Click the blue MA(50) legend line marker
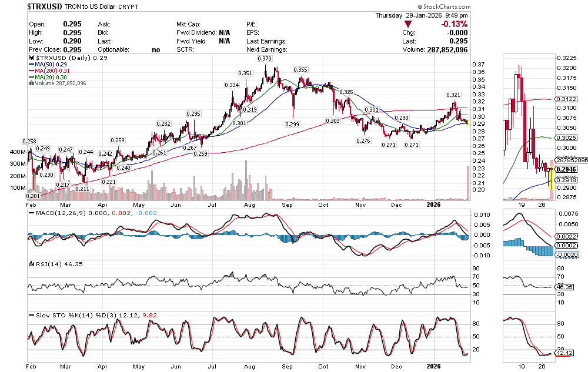This screenshot has width=588, height=372. (31, 65)
